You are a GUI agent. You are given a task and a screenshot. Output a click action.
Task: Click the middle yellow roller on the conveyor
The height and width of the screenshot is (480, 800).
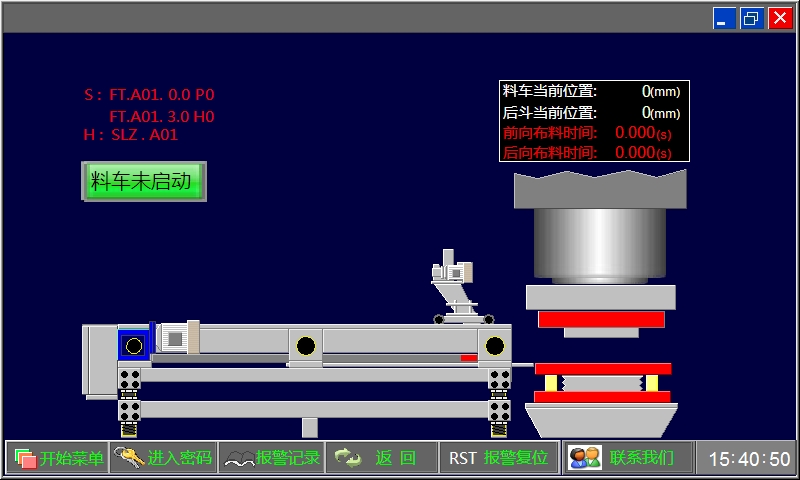pos(306,346)
